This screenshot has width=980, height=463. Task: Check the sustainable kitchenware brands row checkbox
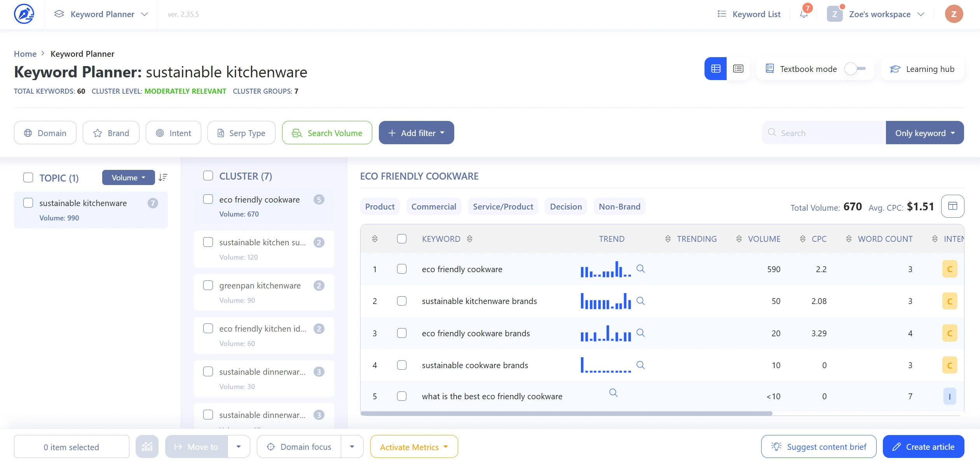click(x=402, y=301)
